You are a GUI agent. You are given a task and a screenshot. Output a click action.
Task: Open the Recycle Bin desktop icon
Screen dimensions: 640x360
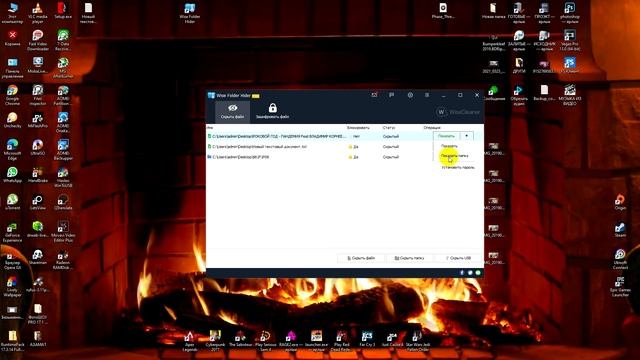point(12,38)
